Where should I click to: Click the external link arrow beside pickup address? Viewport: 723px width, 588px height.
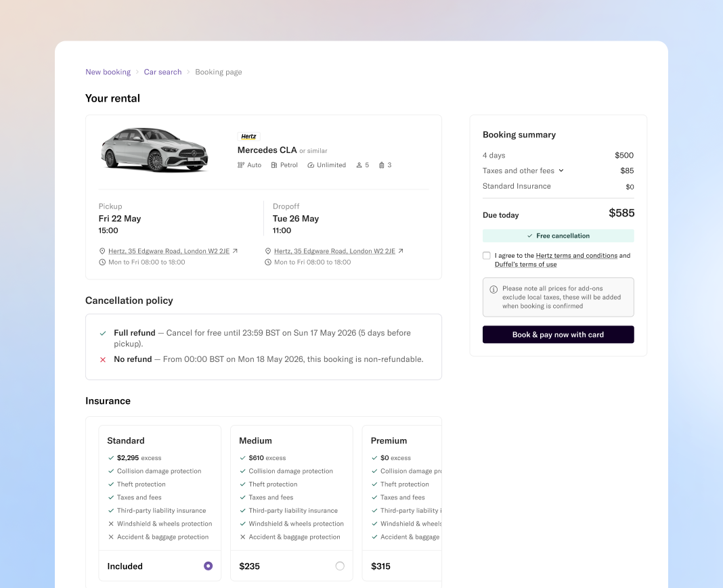click(235, 251)
